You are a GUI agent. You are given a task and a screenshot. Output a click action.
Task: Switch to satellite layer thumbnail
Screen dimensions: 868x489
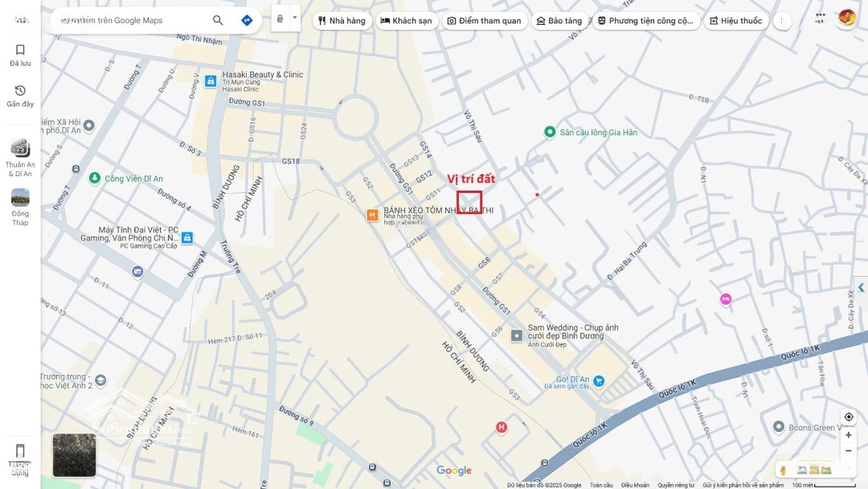click(x=74, y=455)
